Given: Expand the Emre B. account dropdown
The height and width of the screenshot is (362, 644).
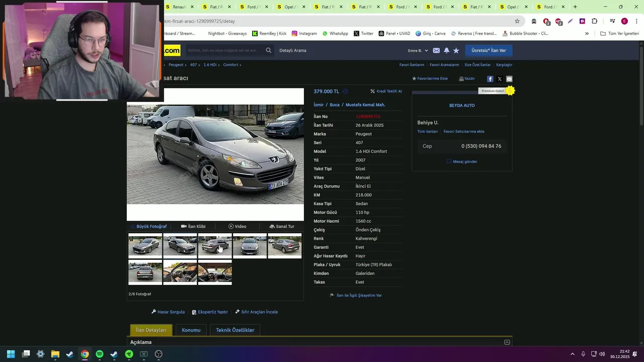Looking at the screenshot, I should tap(418, 50).
